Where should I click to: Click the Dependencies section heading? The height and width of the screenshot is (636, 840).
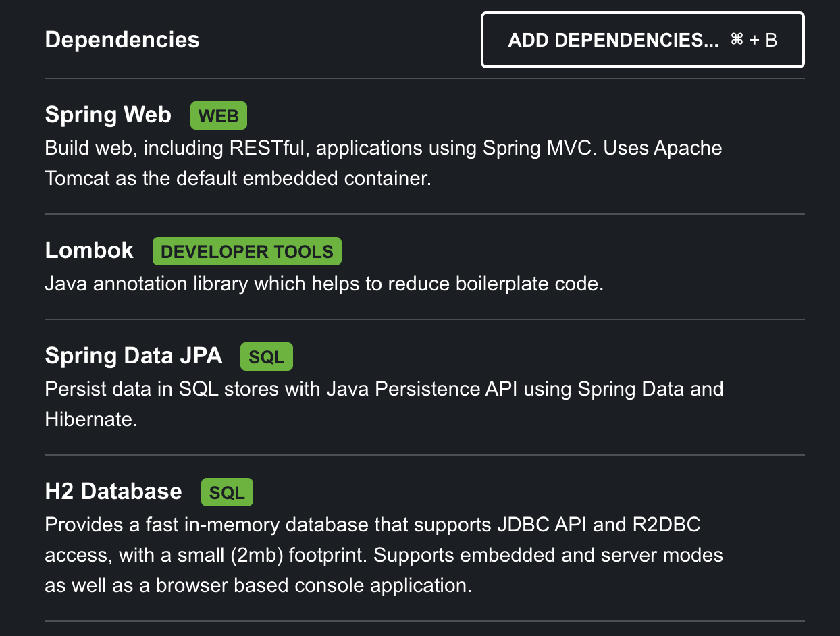[122, 40]
